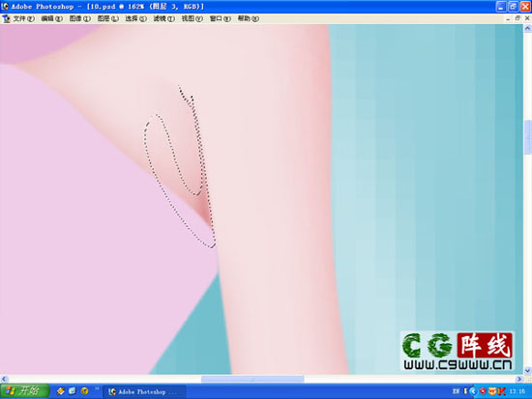Click the Photoshop document icon in menu bar

point(6,19)
